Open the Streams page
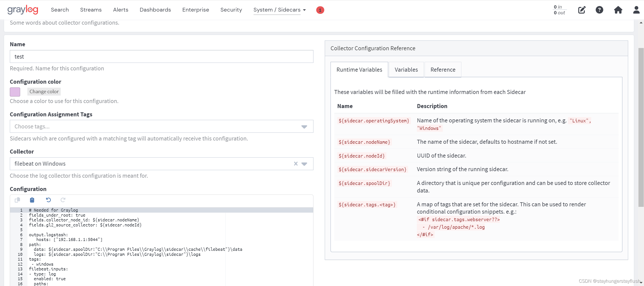Viewport: 644px width, 286px height. pos(91,10)
